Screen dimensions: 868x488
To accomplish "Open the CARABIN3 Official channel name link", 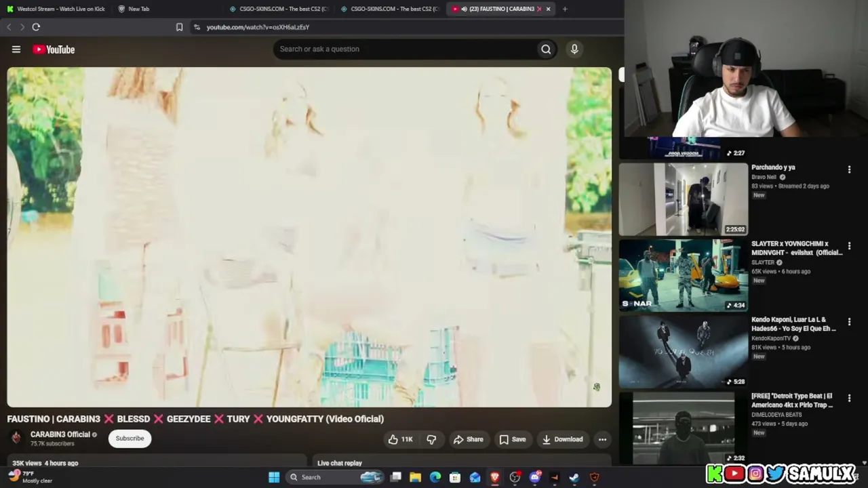I will (x=60, y=434).
